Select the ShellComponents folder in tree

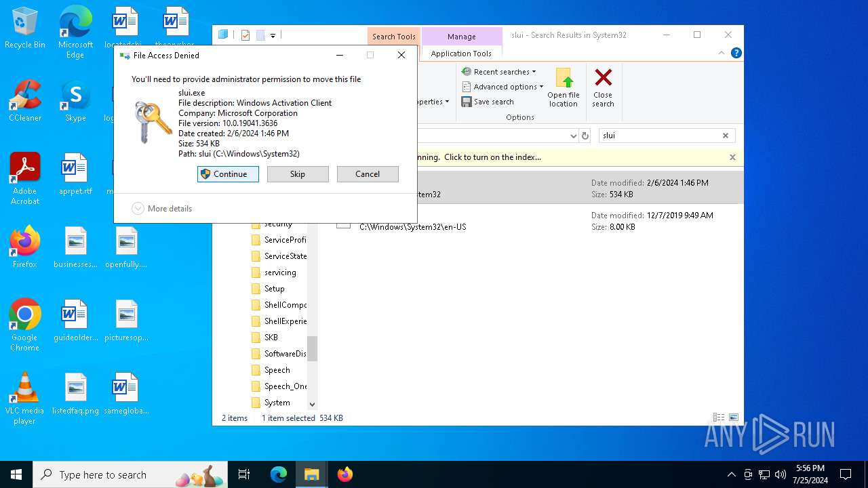[279, 305]
